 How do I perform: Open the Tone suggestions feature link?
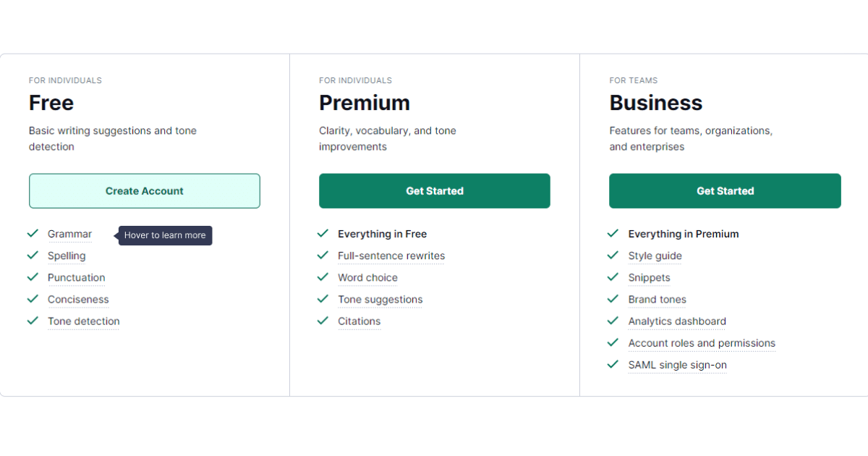coord(380,300)
